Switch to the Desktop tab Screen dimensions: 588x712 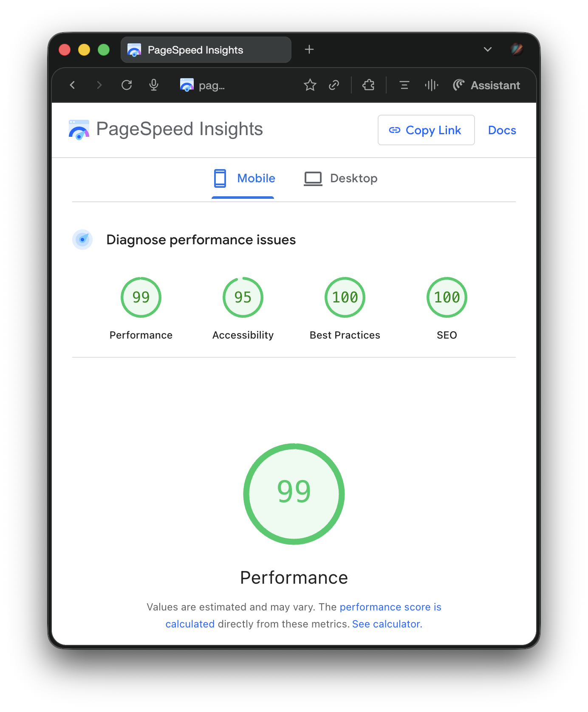(341, 178)
